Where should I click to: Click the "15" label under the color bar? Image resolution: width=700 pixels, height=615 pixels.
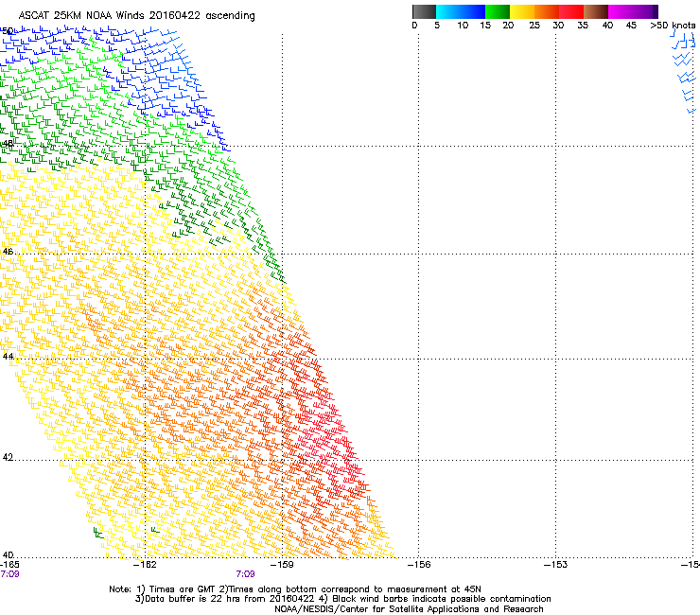point(485,26)
